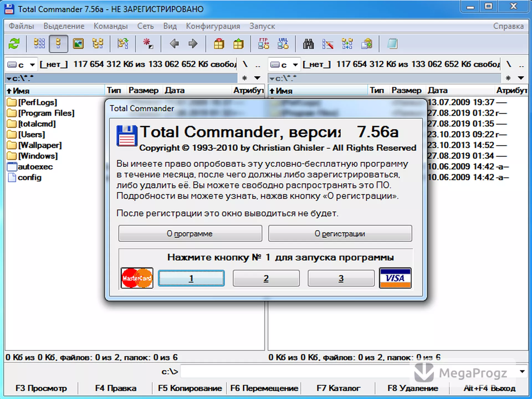Open the right panel directory history arrow
The height and width of the screenshot is (399, 532).
521,78
